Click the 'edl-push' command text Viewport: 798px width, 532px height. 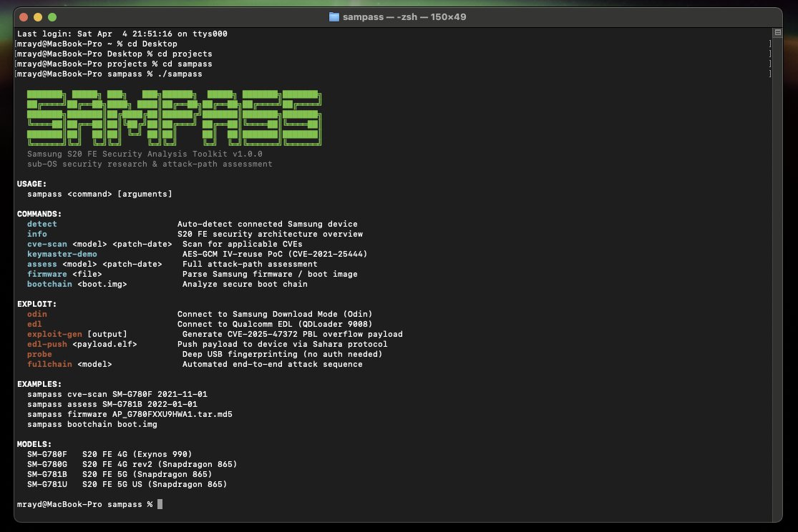[47, 344]
